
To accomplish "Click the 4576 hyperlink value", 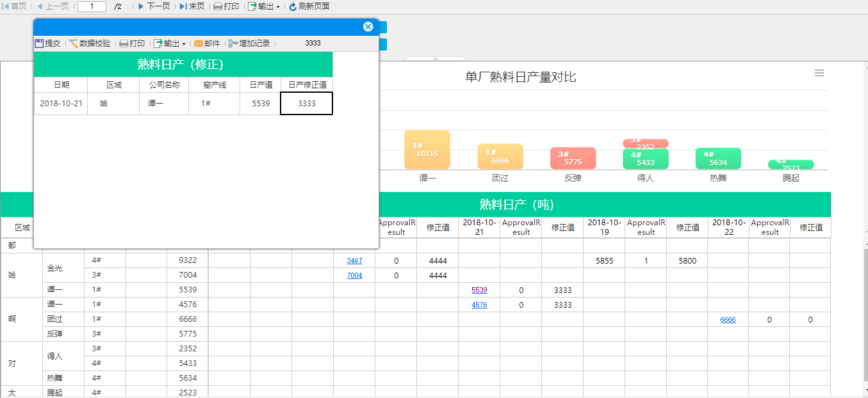I will 479,305.
